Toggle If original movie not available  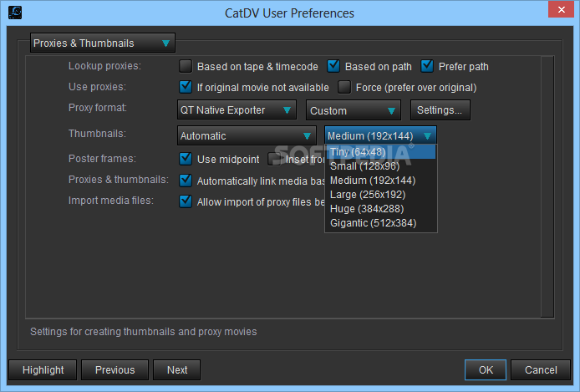point(186,87)
